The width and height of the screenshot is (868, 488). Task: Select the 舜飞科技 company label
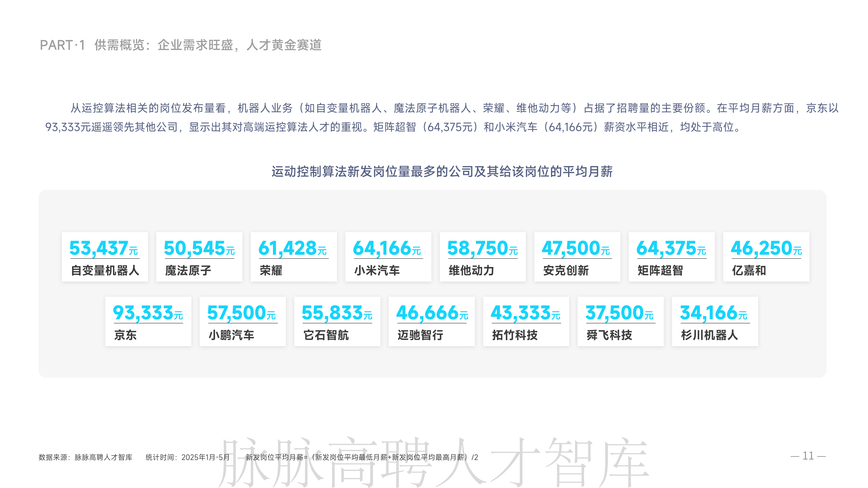click(x=609, y=335)
